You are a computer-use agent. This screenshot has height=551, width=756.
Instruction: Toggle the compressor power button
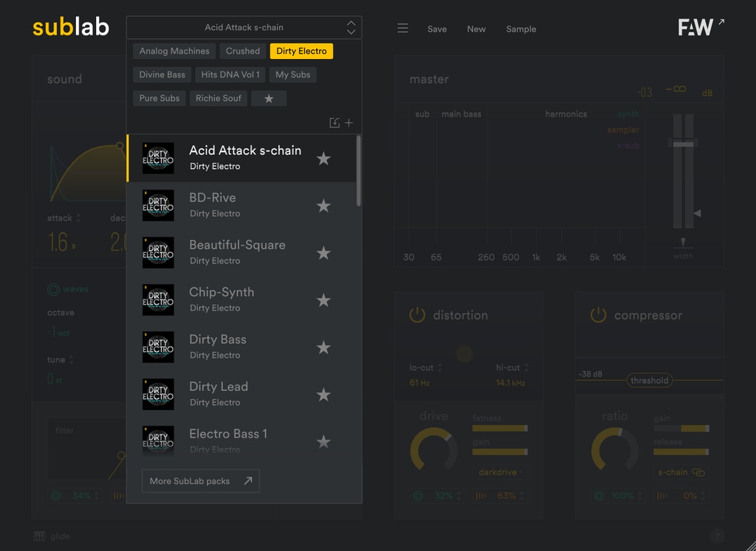598,314
